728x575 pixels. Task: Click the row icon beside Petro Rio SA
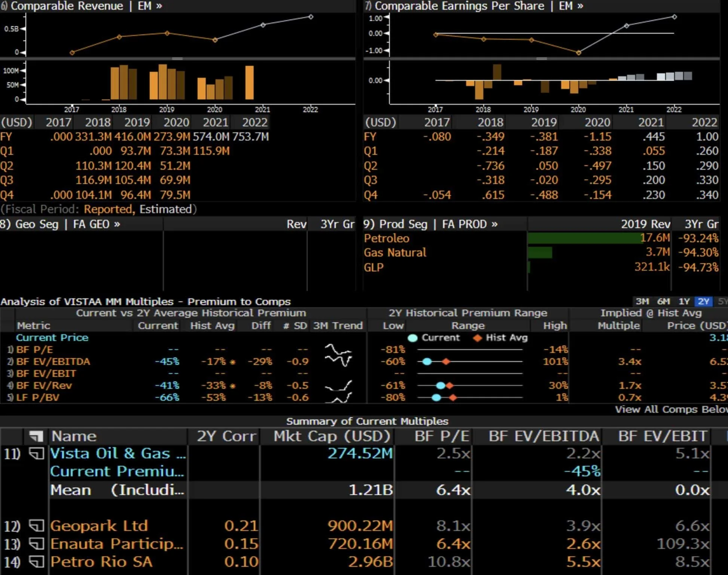click(x=37, y=562)
